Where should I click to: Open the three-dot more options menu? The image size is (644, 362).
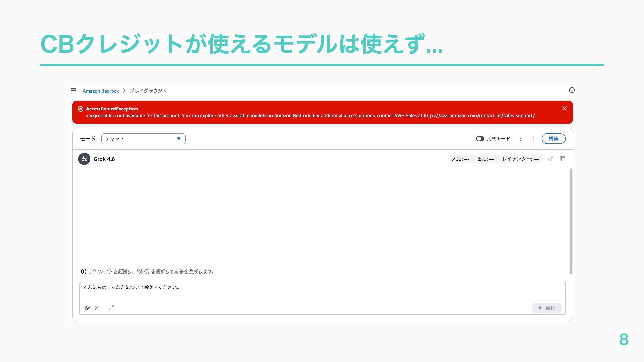[x=521, y=139]
